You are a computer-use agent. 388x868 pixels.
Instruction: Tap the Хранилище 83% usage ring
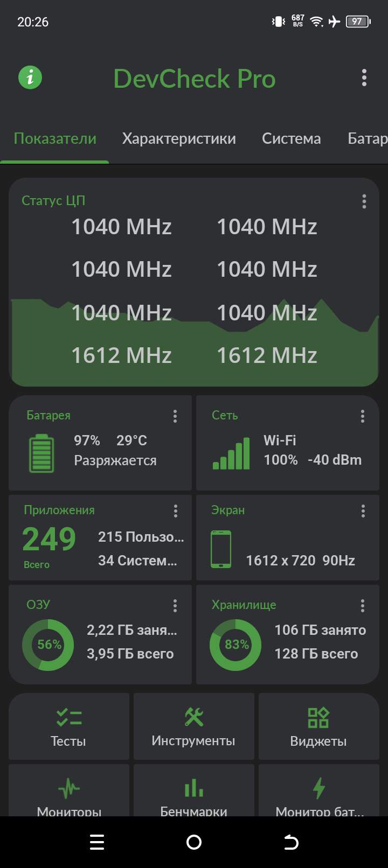point(235,645)
